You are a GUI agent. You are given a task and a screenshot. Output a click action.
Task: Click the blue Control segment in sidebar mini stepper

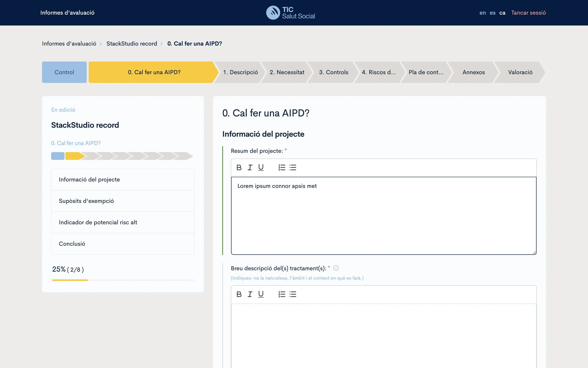(x=58, y=156)
